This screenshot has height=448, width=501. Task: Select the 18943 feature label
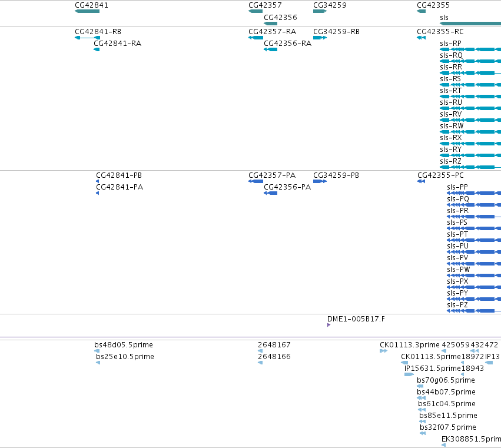[x=473, y=369]
